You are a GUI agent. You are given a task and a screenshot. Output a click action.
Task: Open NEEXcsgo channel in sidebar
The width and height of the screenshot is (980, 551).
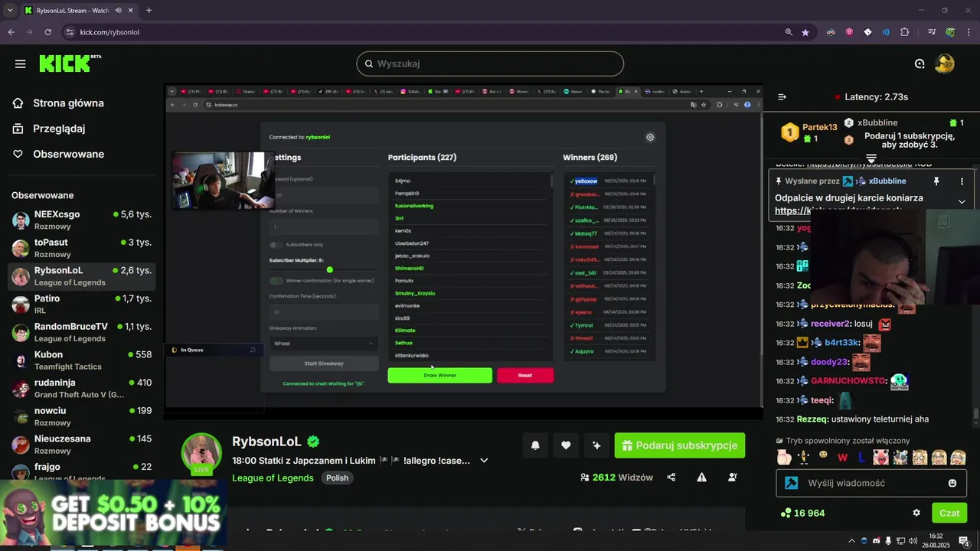(x=82, y=220)
